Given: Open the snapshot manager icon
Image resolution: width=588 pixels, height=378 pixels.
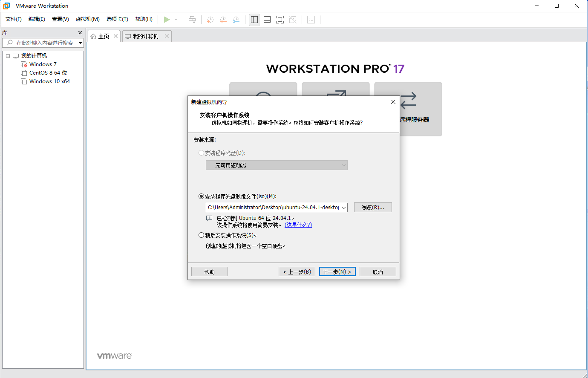Looking at the screenshot, I should tap(236, 20).
